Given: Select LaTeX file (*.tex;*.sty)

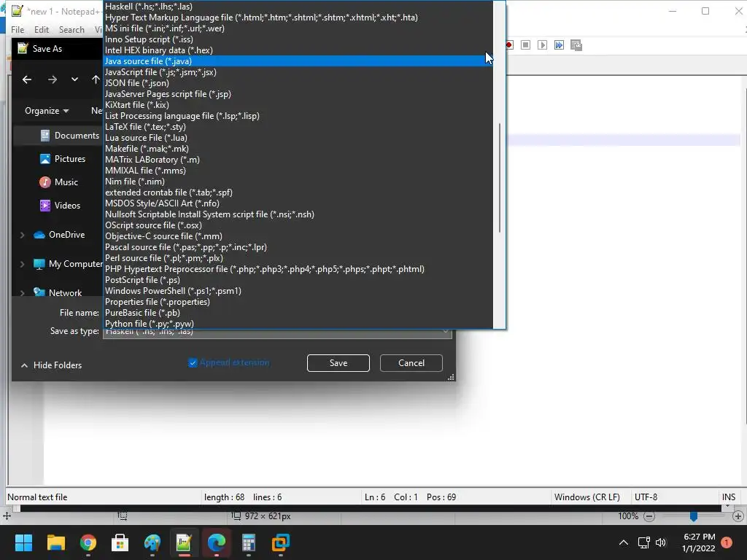Looking at the screenshot, I should coord(298,127).
